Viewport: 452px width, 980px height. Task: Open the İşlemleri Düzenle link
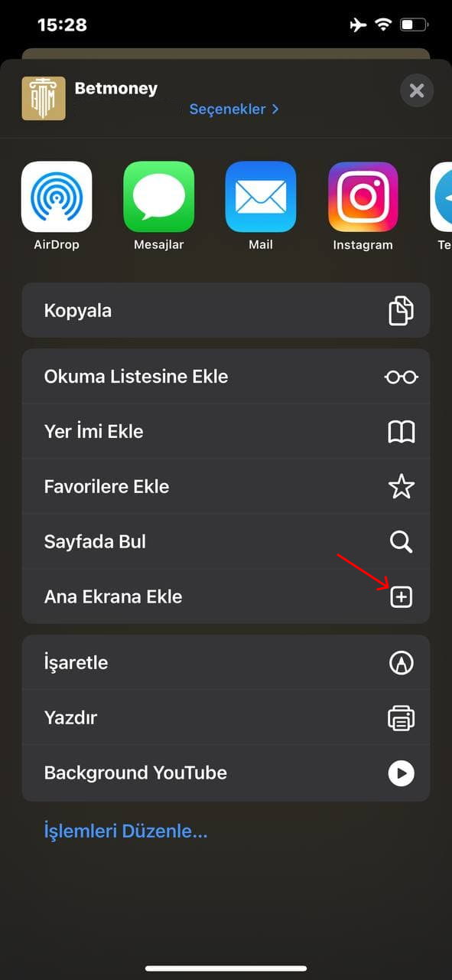click(x=126, y=831)
